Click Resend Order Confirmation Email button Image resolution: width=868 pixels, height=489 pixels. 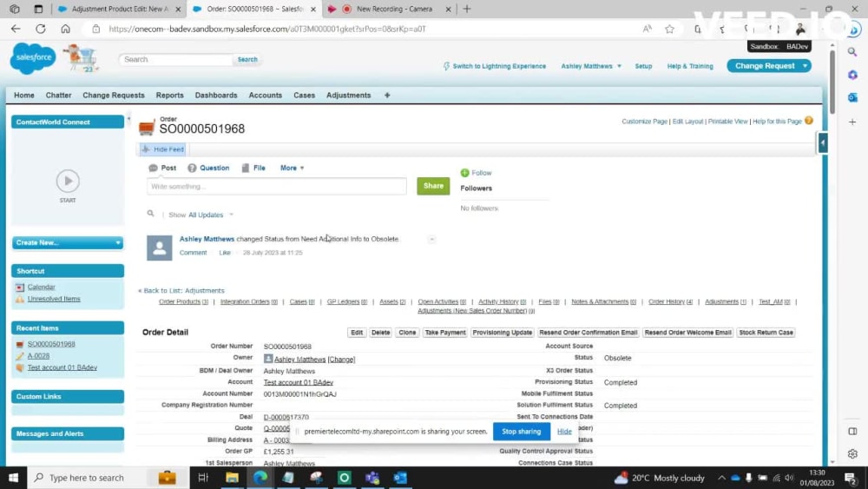coord(588,333)
